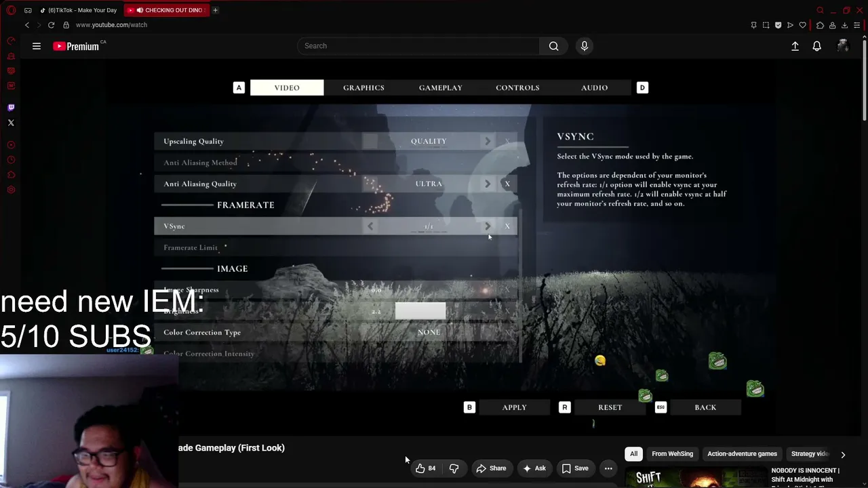Image resolution: width=868 pixels, height=488 pixels.
Task: Open the Ask button
Action: pyautogui.click(x=534, y=468)
